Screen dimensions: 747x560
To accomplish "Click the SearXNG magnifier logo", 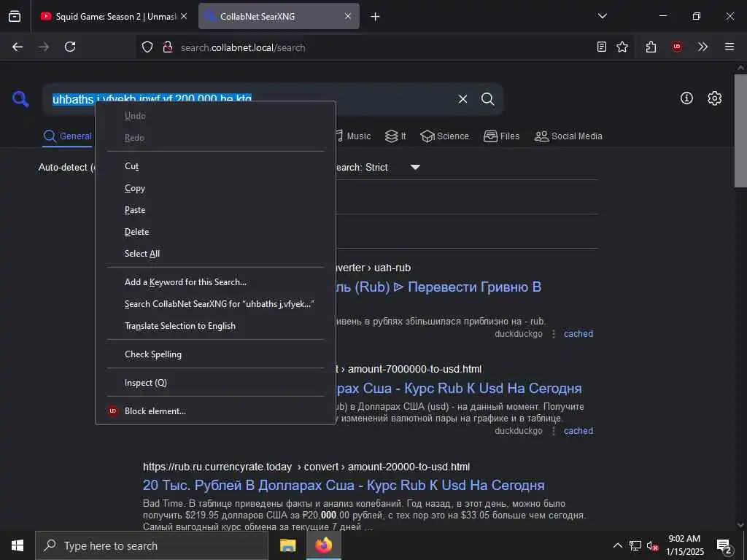I will click(20, 99).
